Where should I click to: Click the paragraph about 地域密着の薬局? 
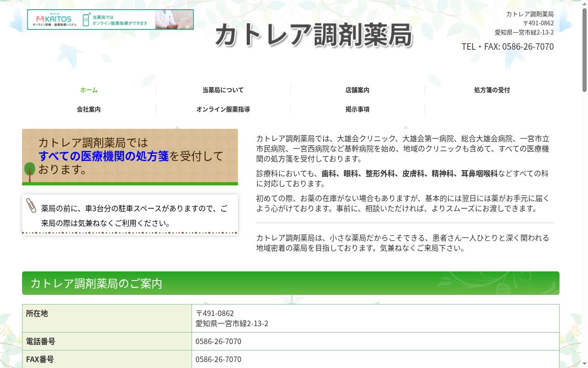coord(403,243)
